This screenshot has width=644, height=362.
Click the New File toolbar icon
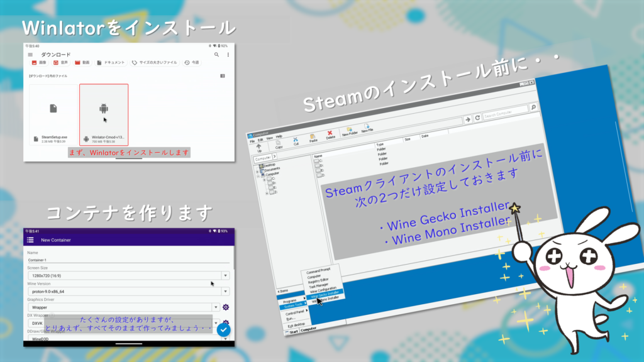click(367, 128)
